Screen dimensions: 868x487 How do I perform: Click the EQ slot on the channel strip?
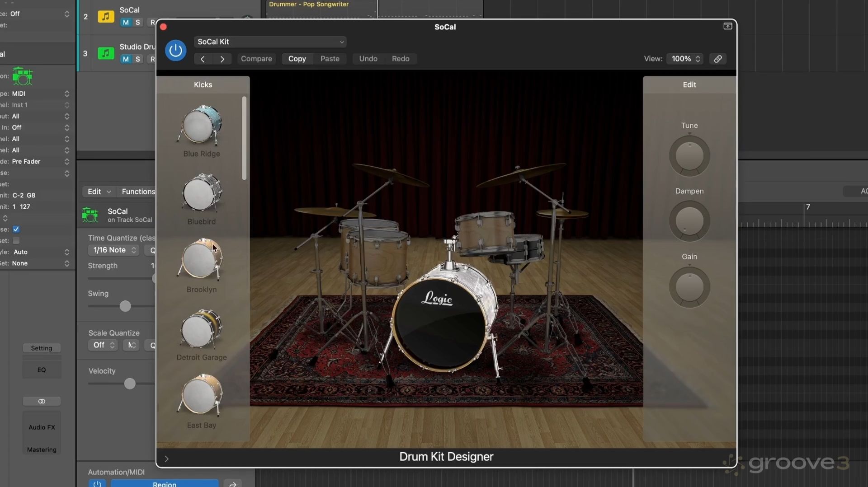pos(42,370)
